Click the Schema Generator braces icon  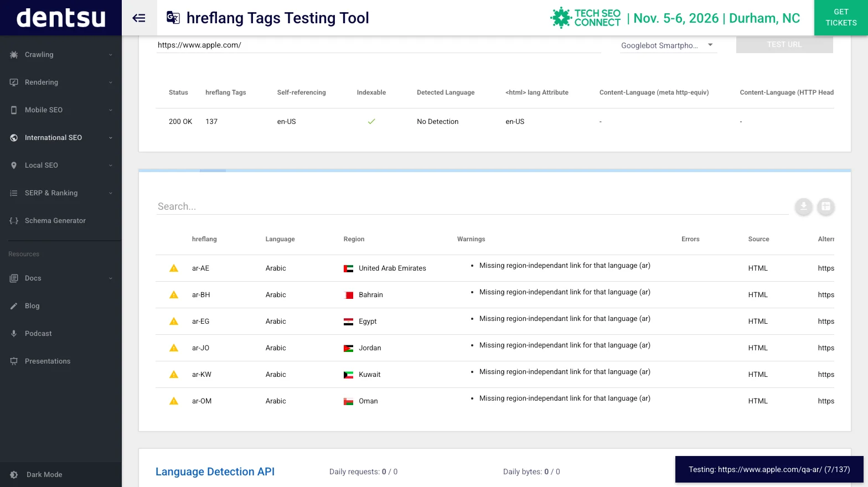14,221
